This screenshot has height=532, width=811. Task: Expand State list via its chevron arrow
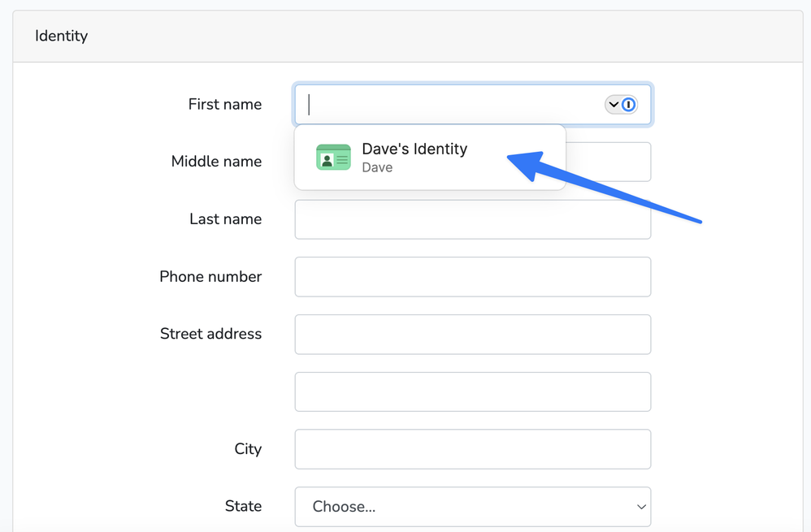[641, 507]
